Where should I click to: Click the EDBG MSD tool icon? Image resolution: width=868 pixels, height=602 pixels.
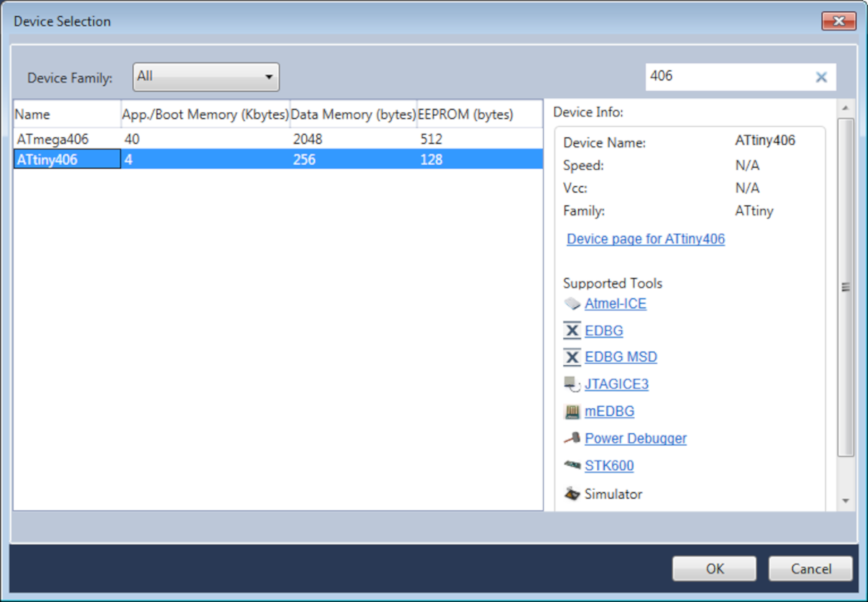pyautogui.click(x=572, y=357)
